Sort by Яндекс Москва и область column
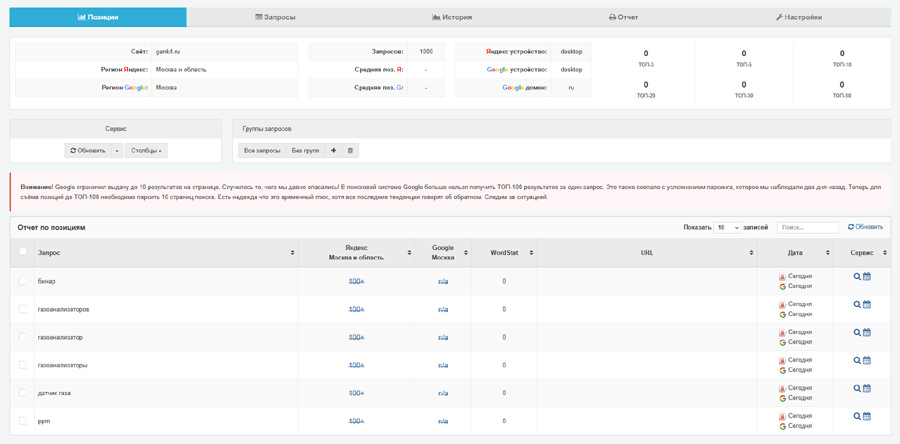The image size is (900, 444). click(356, 252)
